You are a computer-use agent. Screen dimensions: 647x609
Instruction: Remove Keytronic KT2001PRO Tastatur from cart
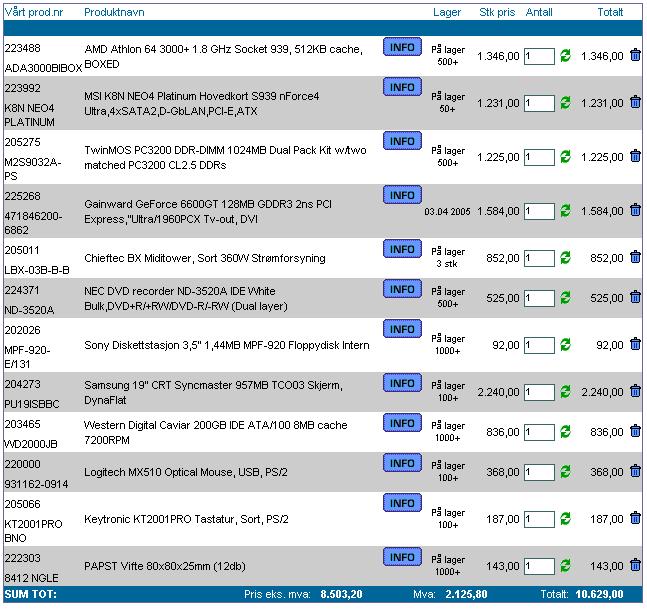(635, 518)
